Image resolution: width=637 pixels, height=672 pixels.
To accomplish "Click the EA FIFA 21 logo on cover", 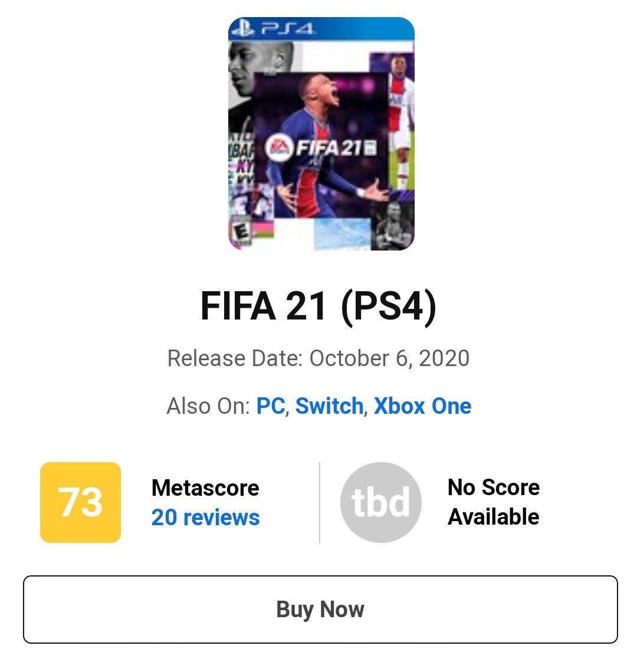I will (321, 148).
